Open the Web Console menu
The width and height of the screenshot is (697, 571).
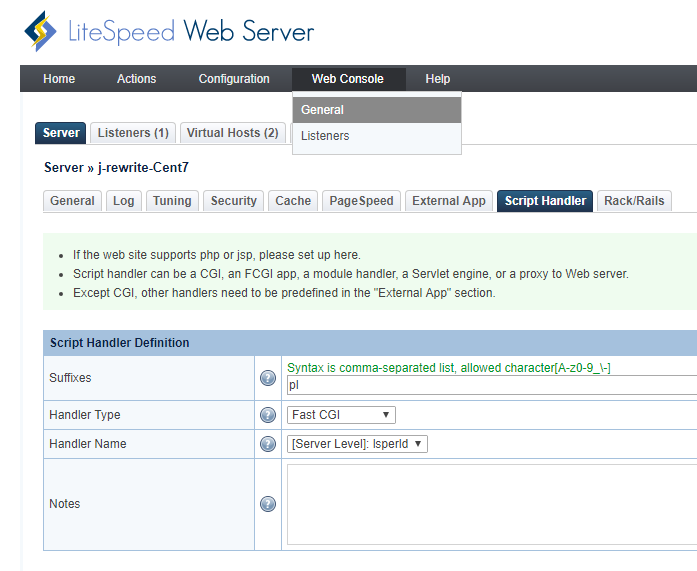coord(347,79)
